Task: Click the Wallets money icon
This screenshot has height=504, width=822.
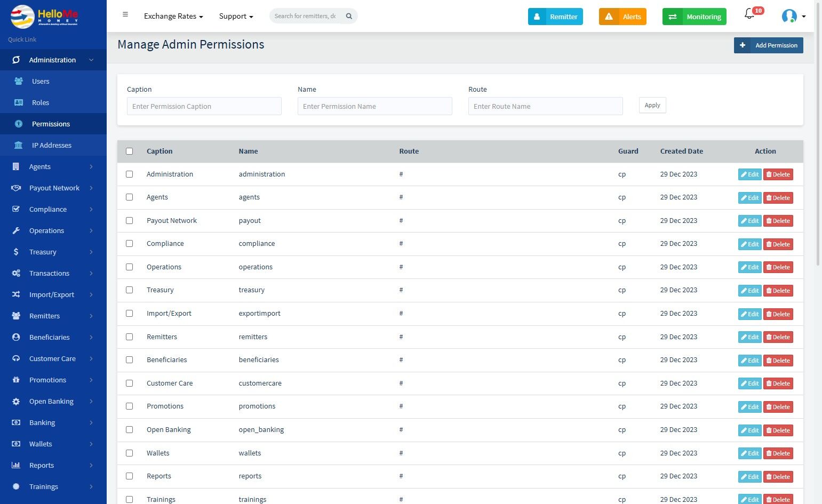Action: coord(16,444)
